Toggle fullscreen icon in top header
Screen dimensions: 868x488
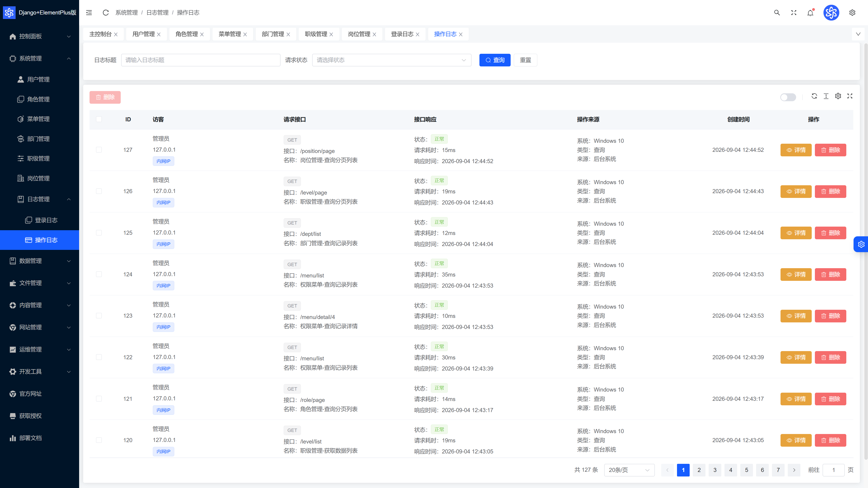coord(794,12)
